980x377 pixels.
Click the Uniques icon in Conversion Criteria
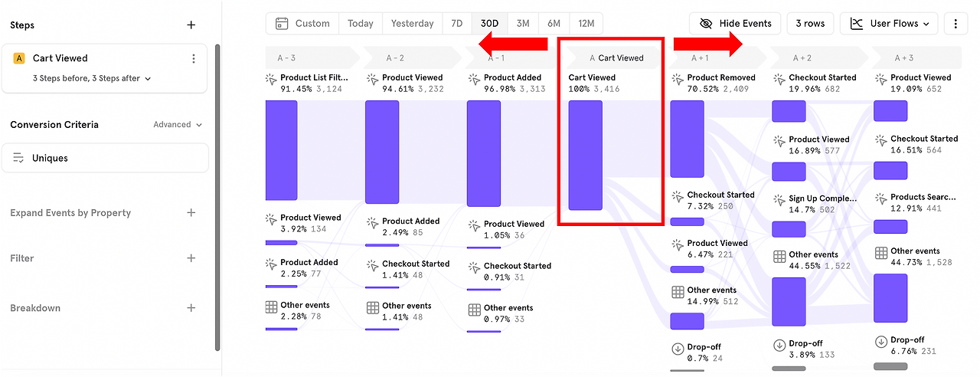point(19,158)
